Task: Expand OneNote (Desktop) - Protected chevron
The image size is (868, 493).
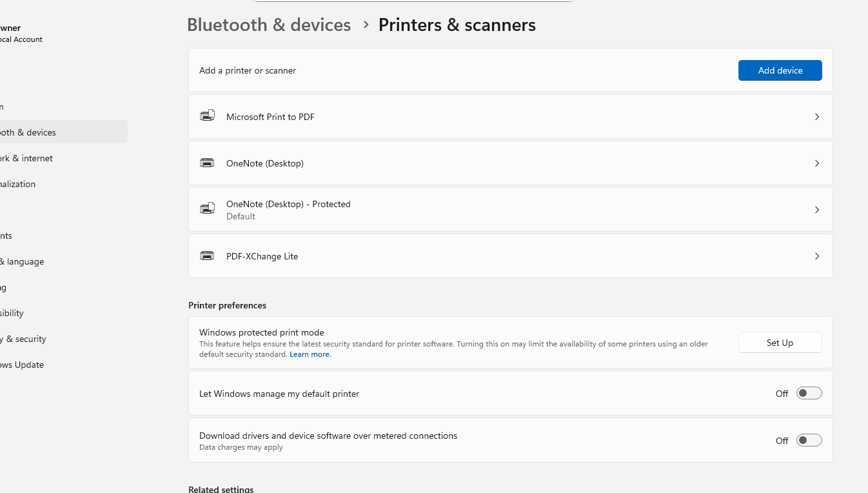Action: 816,210
